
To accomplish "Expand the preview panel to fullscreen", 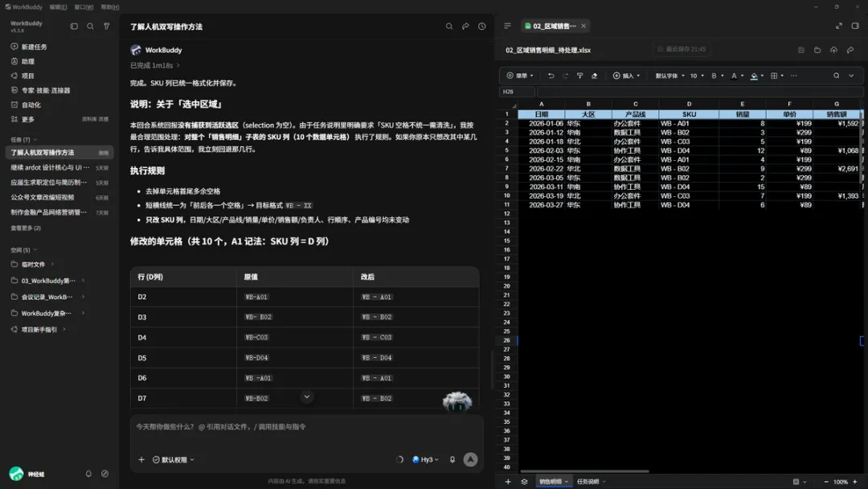I will (838, 26).
